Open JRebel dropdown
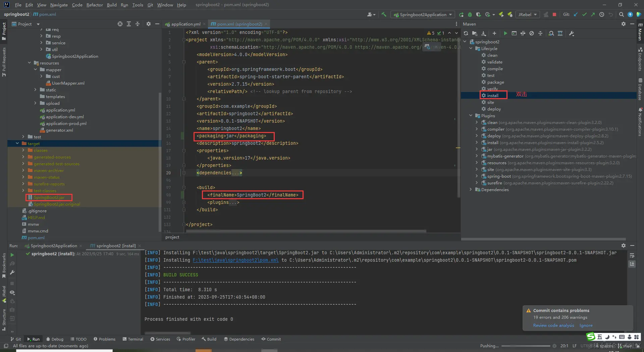Image resolution: width=644 pixels, height=352 pixels. (528, 14)
